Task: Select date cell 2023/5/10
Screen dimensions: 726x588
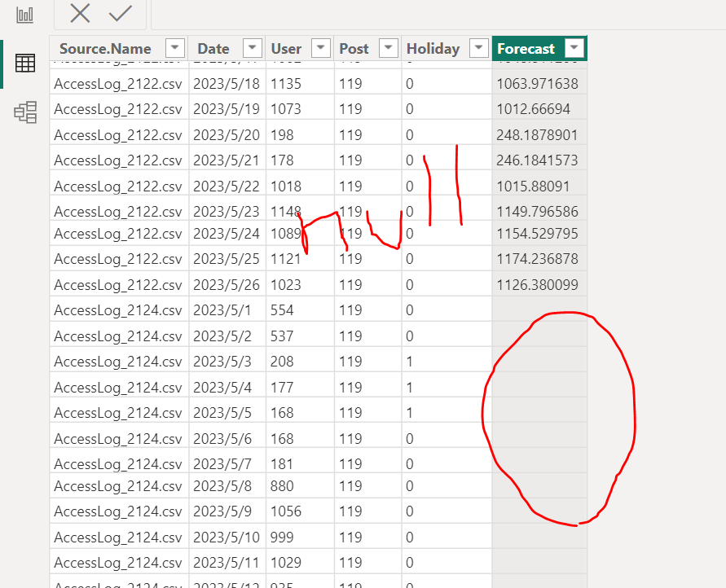Action: (x=226, y=538)
